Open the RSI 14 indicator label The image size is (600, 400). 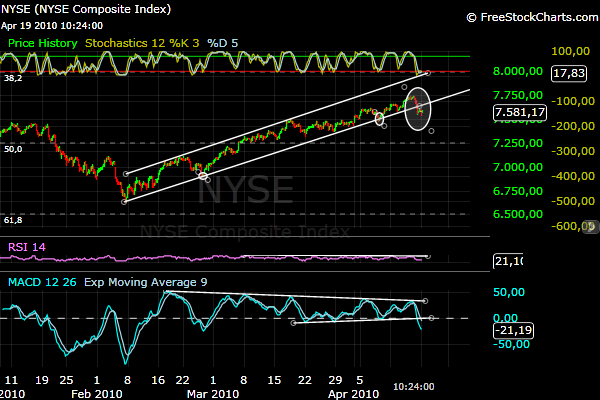click(x=27, y=247)
